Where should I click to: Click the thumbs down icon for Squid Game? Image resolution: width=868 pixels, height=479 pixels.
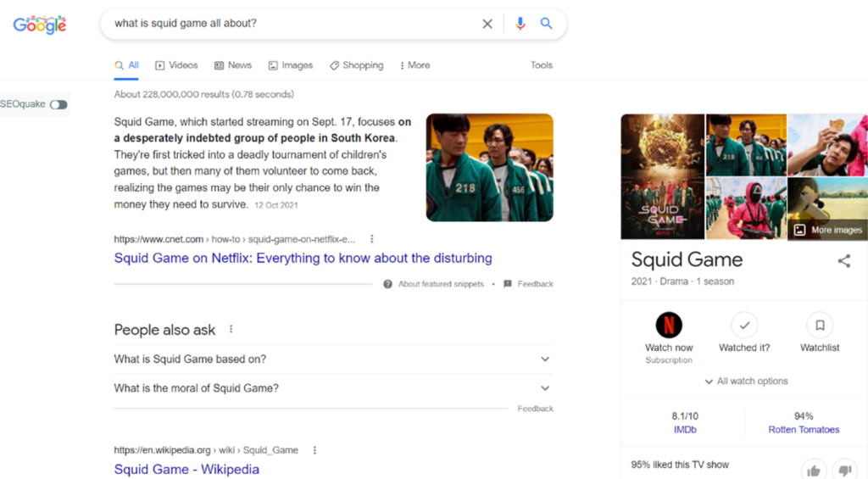coord(844,471)
